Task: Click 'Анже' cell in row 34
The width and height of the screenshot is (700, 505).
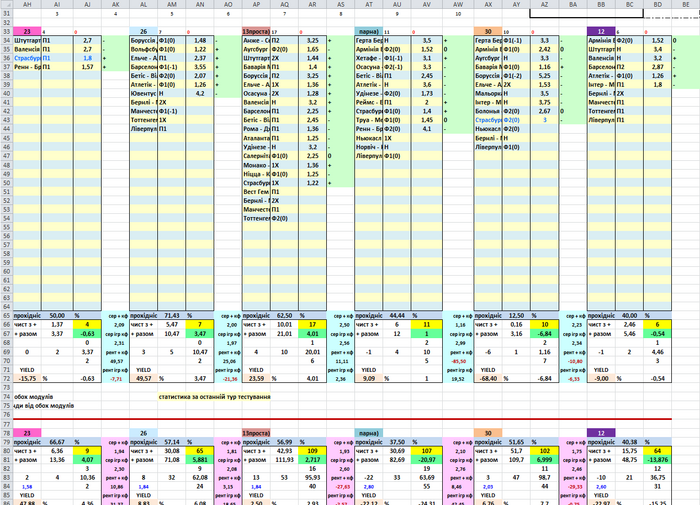Action: point(256,41)
